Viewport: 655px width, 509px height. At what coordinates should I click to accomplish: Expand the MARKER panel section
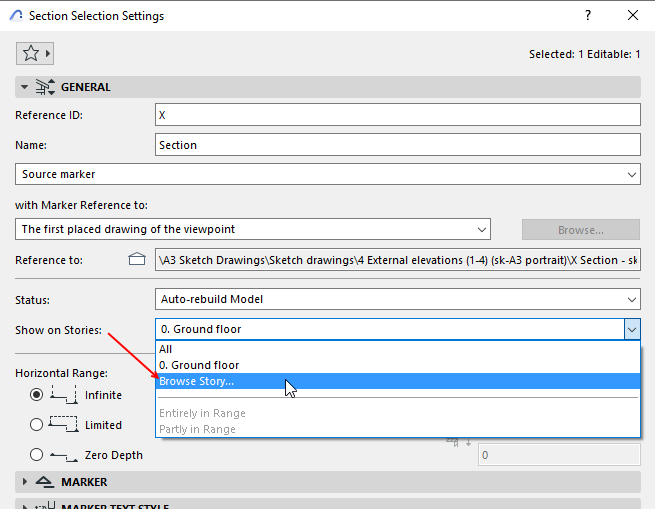(x=24, y=482)
